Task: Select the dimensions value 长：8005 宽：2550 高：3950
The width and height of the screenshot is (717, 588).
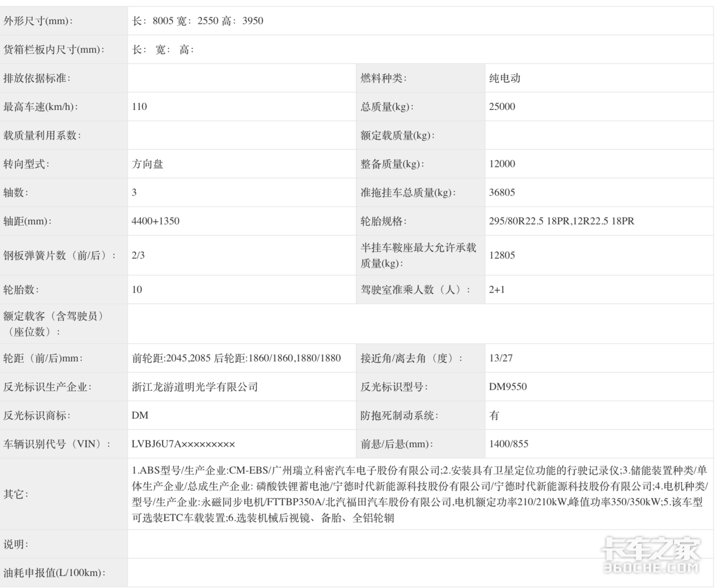Action: [197, 21]
